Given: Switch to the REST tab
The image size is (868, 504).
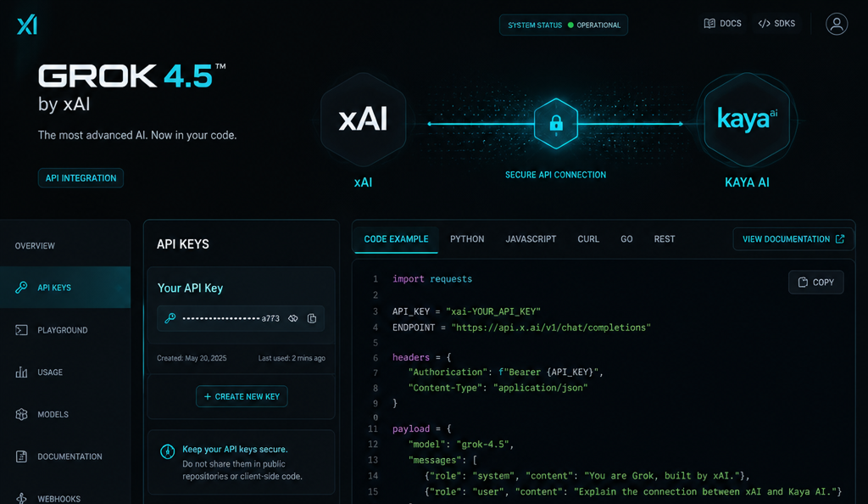Looking at the screenshot, I should click(x=664, y=239).
